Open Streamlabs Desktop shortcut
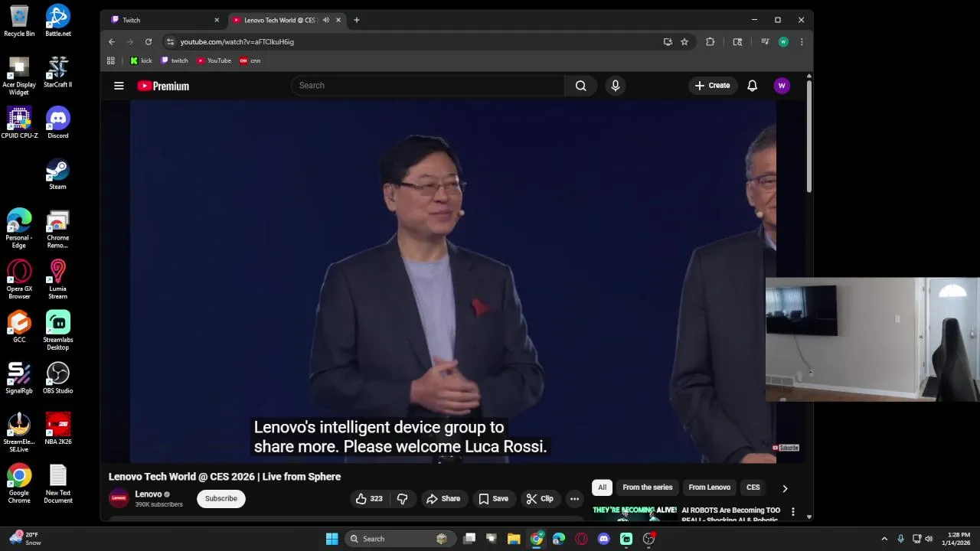Viewport: 980px width, 551px height. [x=57, y=331]
